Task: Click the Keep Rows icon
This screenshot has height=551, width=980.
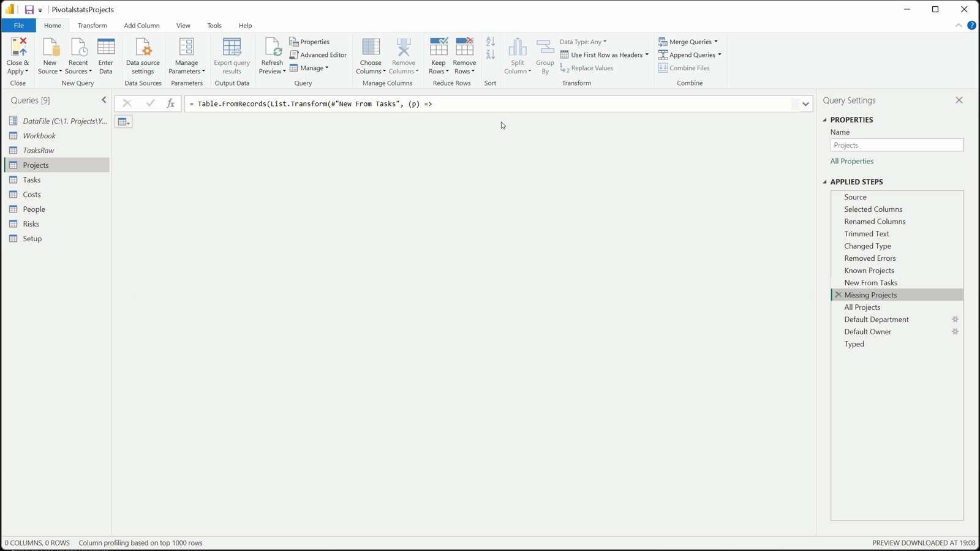Action: (x=439, y=47)
